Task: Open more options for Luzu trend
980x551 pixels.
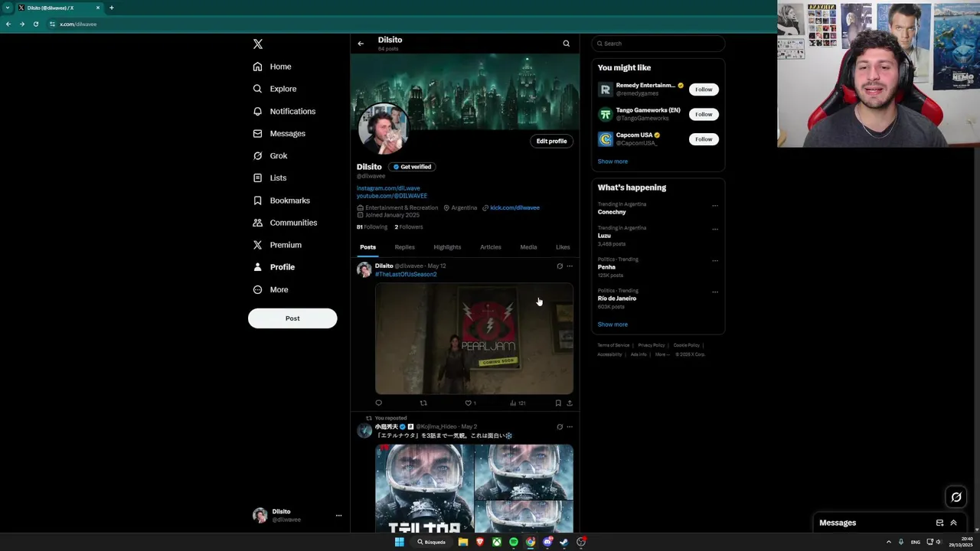Action: pyautogui.click(x=715, y=230)
